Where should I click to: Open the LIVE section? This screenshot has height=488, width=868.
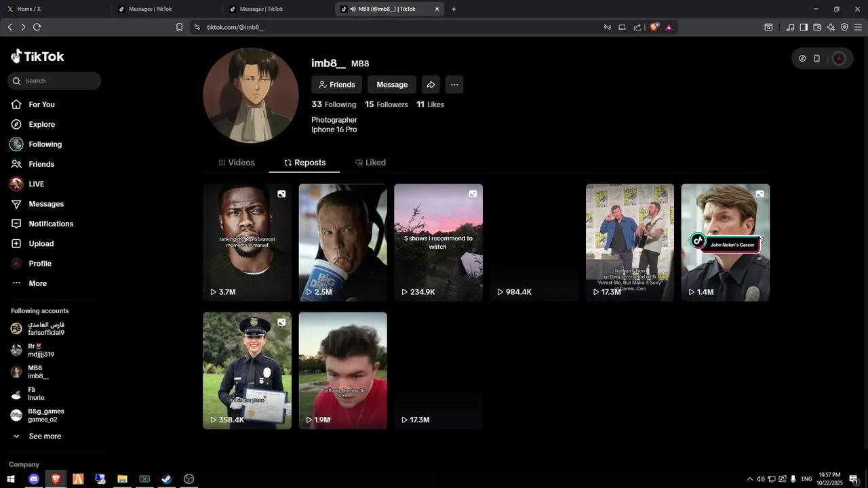(27, 184)
